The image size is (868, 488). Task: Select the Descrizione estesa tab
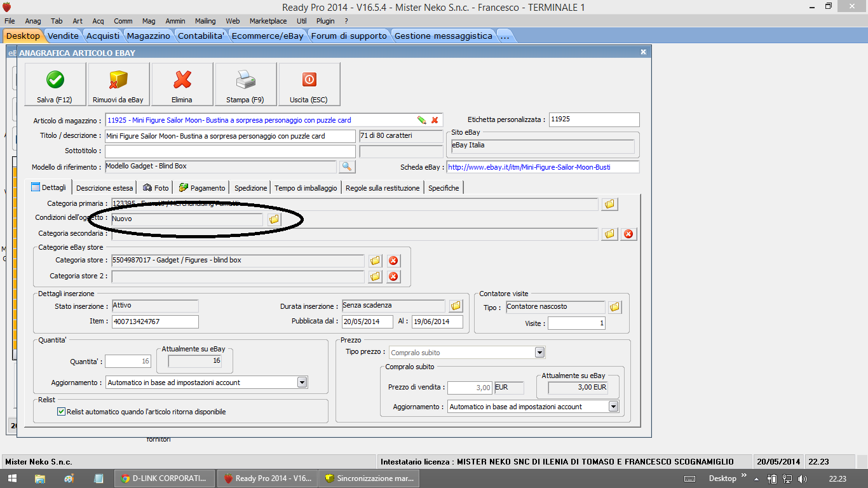[105, 188]
